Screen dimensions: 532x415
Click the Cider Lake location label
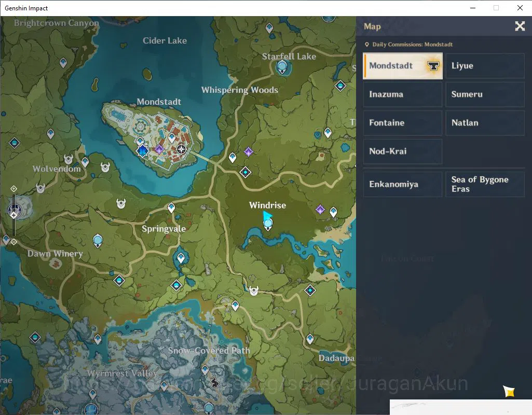coord(165,40)
